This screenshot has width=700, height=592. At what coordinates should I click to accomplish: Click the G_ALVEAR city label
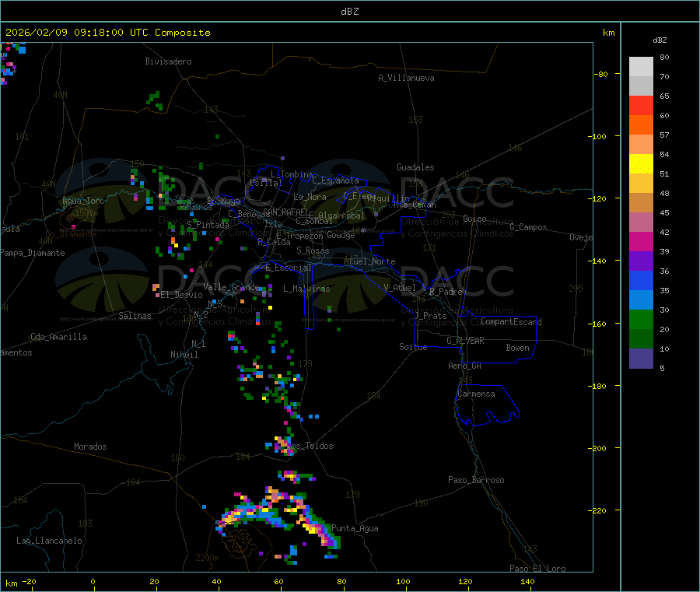(x=465, y=341)
